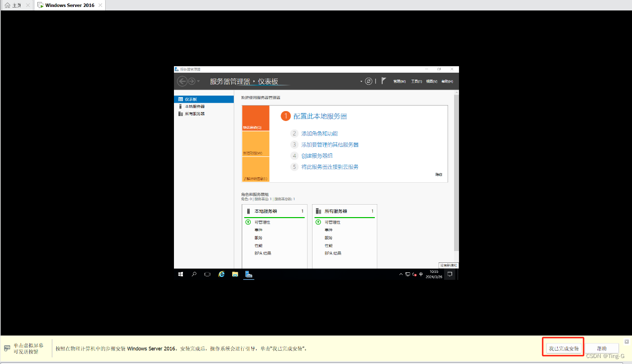Open 将此服务器连接到云服务 link
This screenshot has width=632, height=364.
(330, 167)
